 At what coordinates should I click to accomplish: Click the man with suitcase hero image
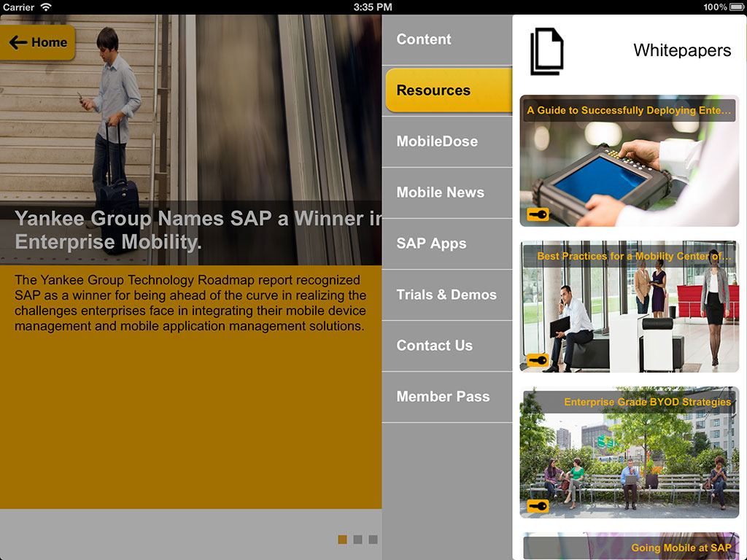[190, 139]
